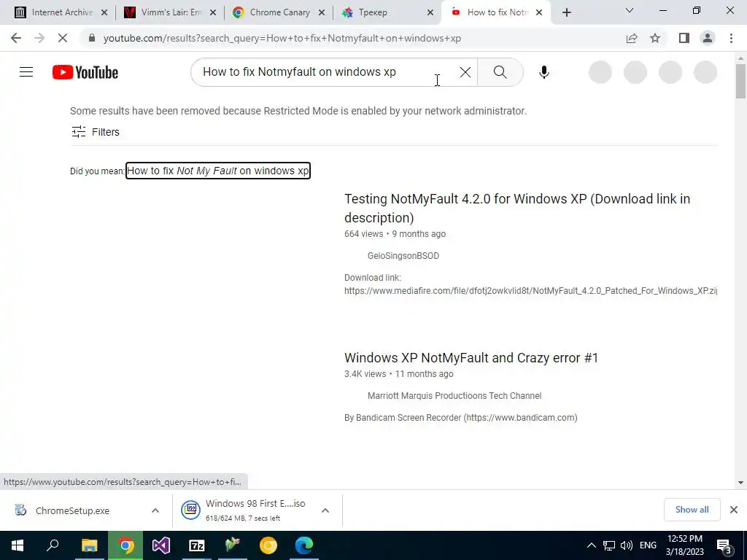Viewport: 747px width, 560px height.
Task: Open 7-Zip from the taskbar
Action: coord(197,545)
